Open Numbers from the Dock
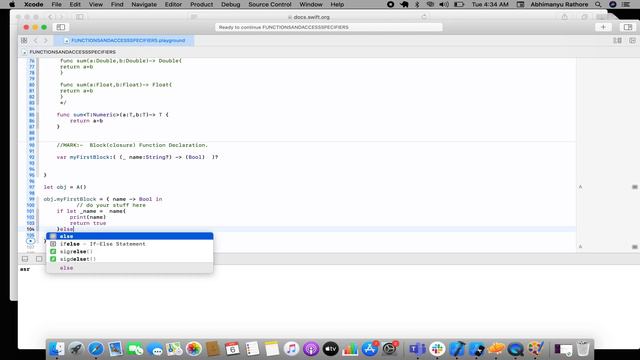The height and width of the screenshot is (360, 640). coord(350,349)
